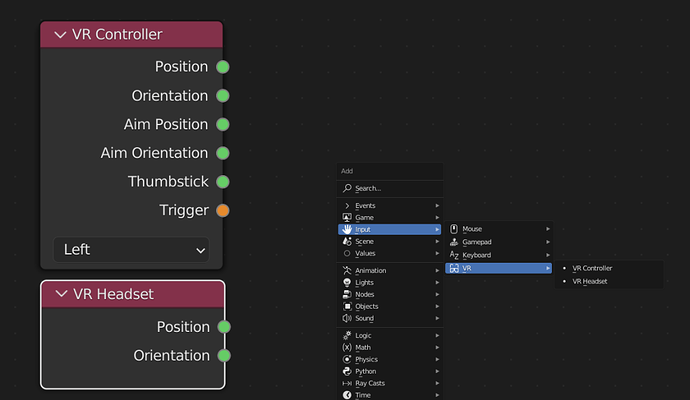The height and width of the screenshot is (400, 690).
Task: Open the Mouse input submenu
Action: [x=499, y=229]
